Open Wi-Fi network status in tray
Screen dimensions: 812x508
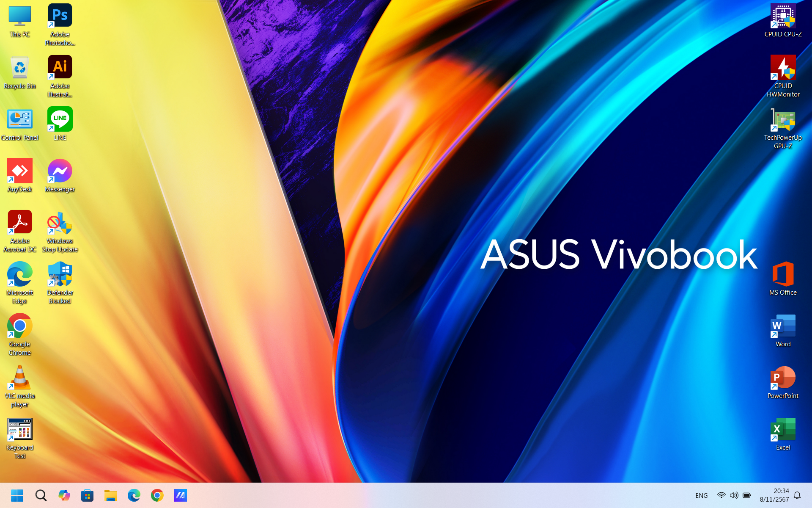(721, 495)
